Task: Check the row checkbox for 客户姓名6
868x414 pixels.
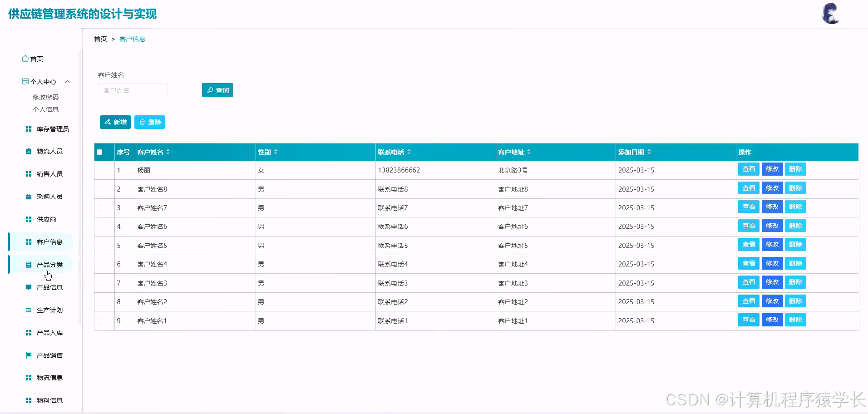Action: pos(99,227)
